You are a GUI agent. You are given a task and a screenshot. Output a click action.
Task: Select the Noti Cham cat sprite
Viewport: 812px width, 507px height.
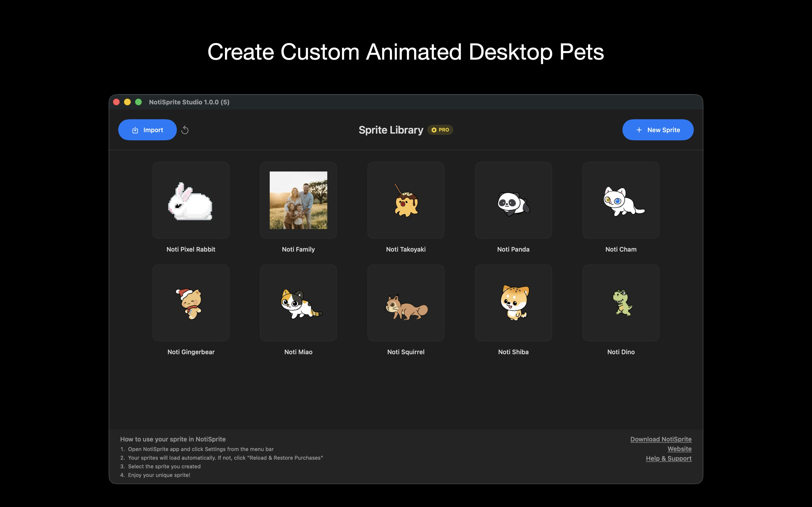pyautogui.click(x=621, y=200)
